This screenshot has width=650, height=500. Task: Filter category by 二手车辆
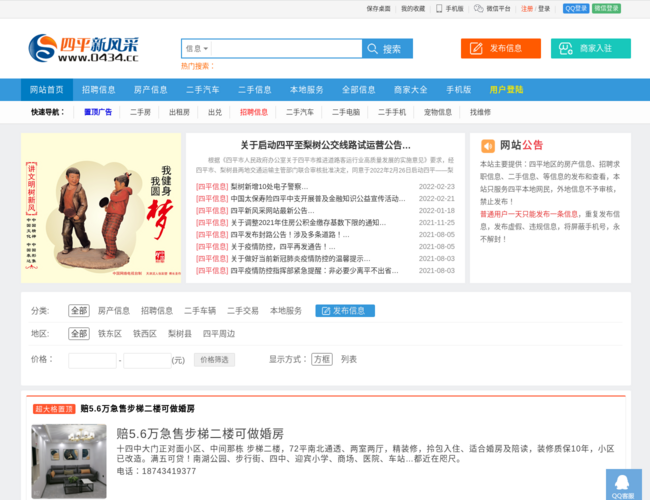[200, 311]
